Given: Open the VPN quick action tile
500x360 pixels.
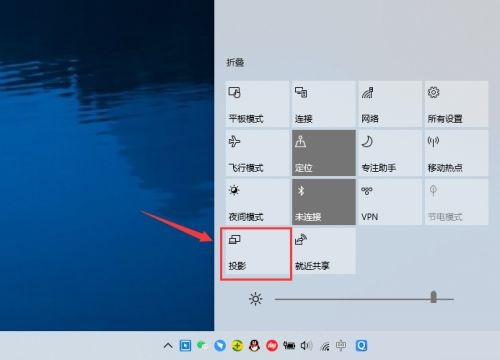Looking at the screenshot, I should (x=390, y=202).
